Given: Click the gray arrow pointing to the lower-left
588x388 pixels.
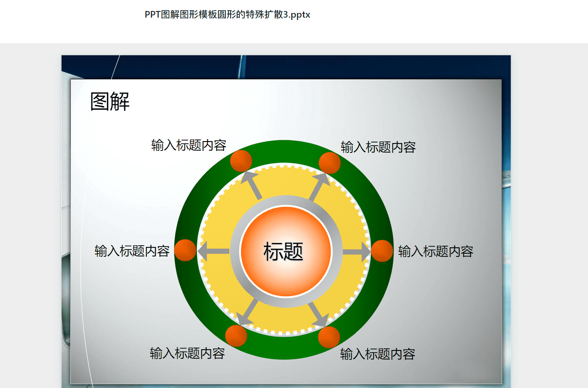Looking at the screenshot, I should [x=247, y=312].
